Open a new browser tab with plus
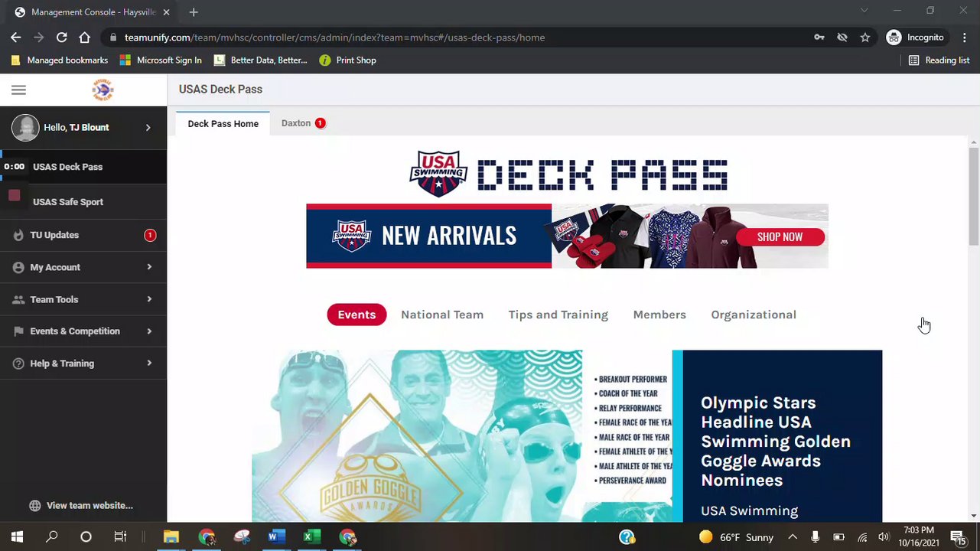 click(x=194, y=12)
